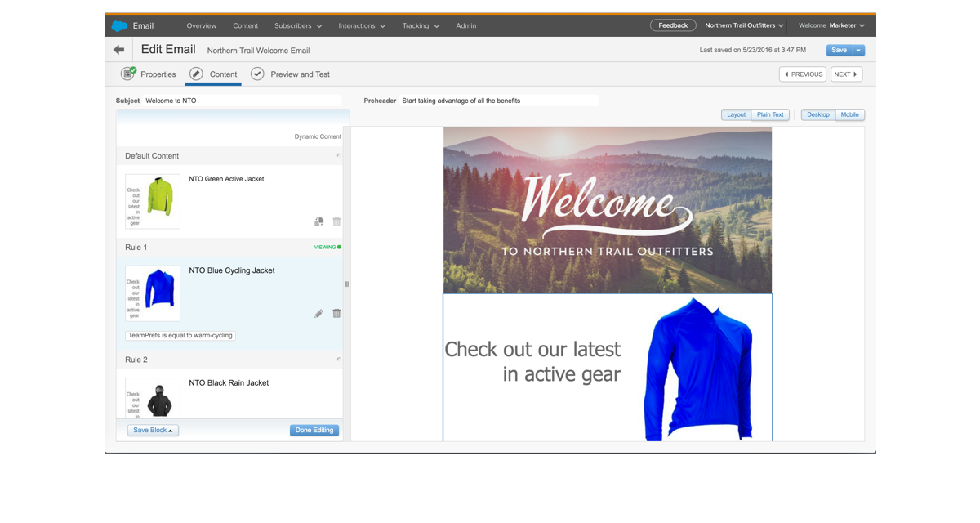This screenshot has height=523, width=980.
Task: Delete the NTO Green Active Jacket content
Action: [x=336, y=222]
